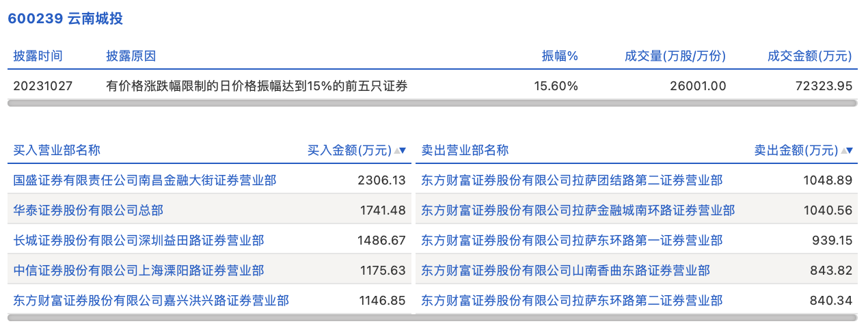Click the 披露时间 column header
868x328 pixels.
38,56
